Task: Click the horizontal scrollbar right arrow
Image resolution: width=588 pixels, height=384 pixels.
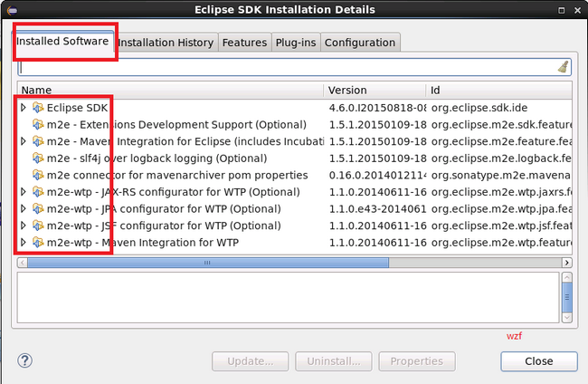Action: pyautogui.click(x=566, y=263)
